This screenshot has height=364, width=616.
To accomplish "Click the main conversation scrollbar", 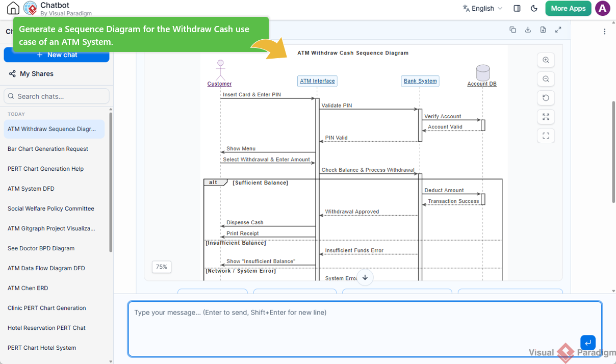I will point(614,151).
